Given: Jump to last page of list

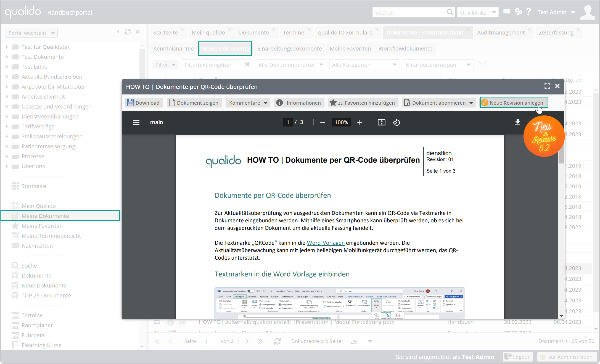Looking at the screenshot, I should click(x=260, y=341).
